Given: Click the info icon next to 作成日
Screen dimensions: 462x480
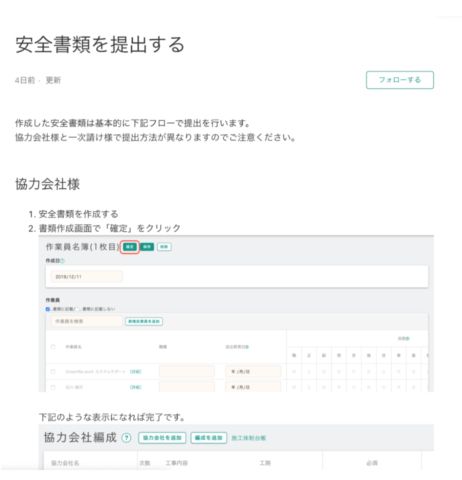Looking at the screenshot, I should [63, 261].
